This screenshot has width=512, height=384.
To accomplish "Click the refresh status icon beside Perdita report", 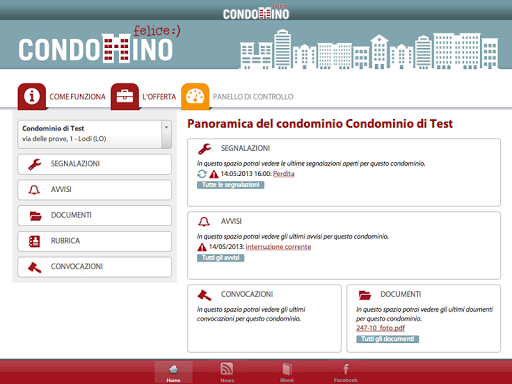I will click(202, 174).
